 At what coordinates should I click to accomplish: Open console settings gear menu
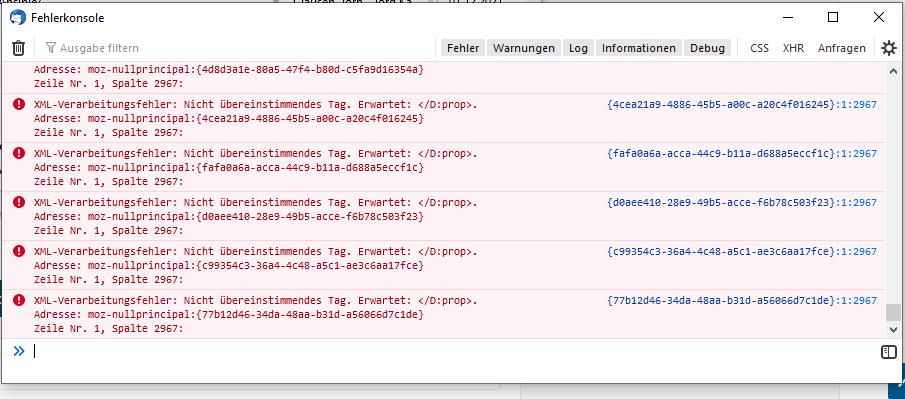(x=889, y=48)
